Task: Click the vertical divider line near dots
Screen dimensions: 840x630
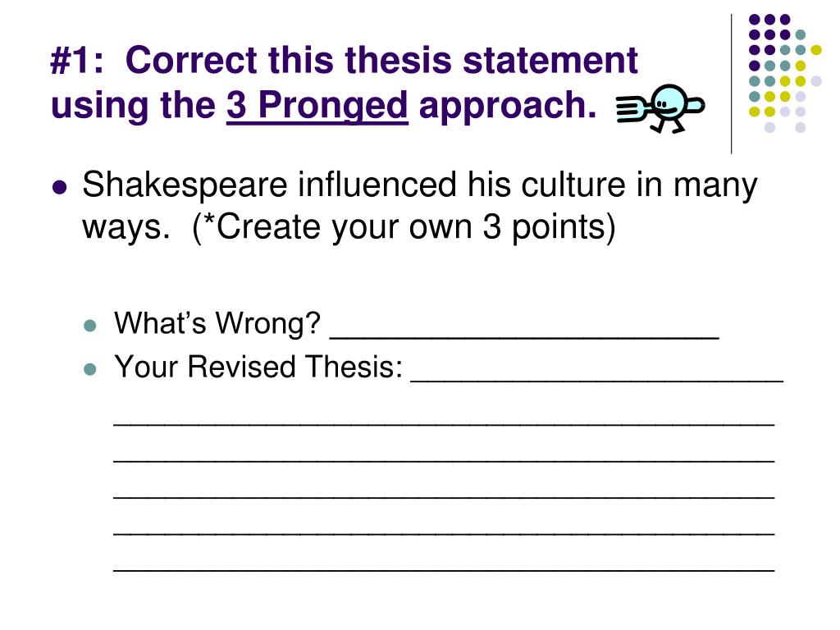Action: (731, 84)
